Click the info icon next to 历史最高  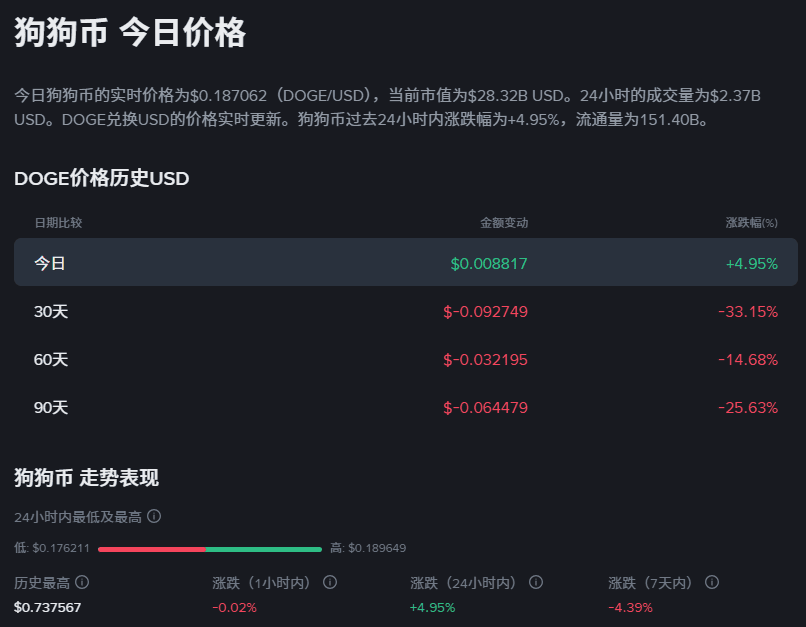coord(82,582)
